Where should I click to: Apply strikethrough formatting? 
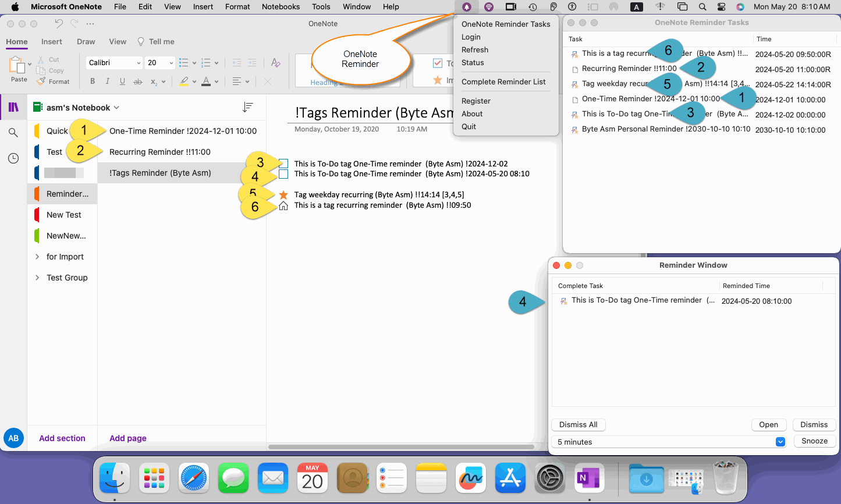click(x=138, y=81)
